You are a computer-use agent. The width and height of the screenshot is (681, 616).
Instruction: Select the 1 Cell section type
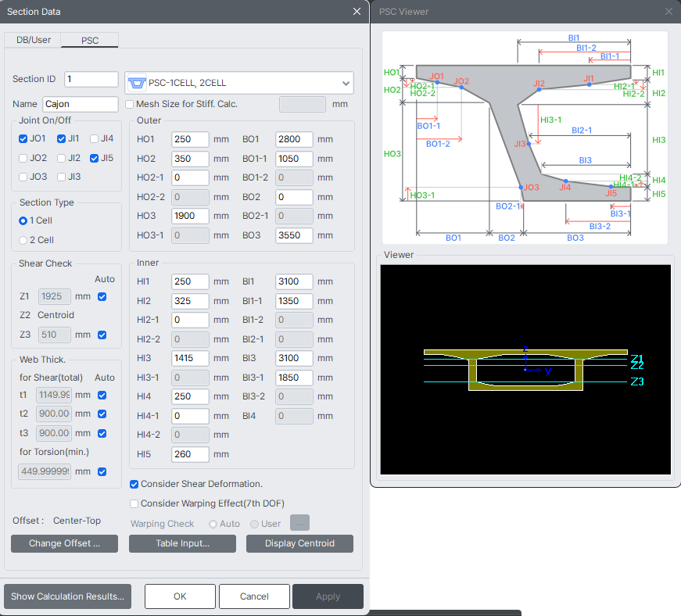(23, 220)
